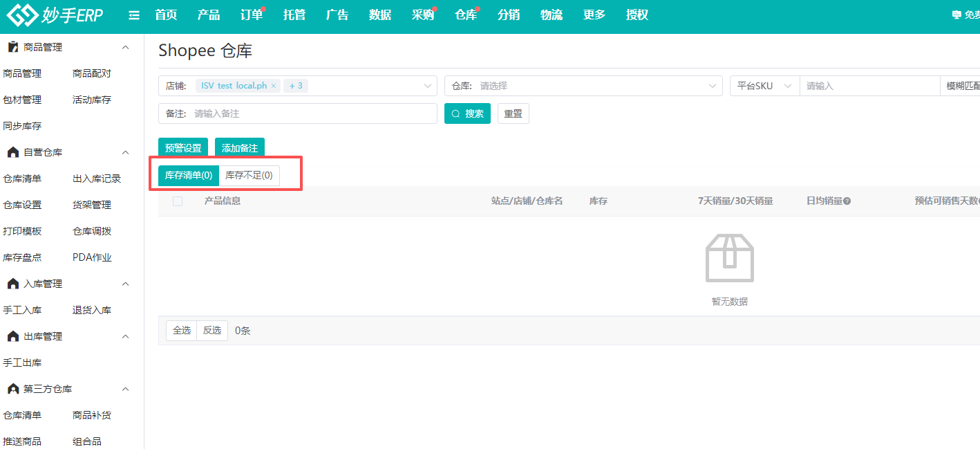The image size is (980, 449).
Task: Collapse the 自营仓库 sidebar section
Action: (125, 152)
